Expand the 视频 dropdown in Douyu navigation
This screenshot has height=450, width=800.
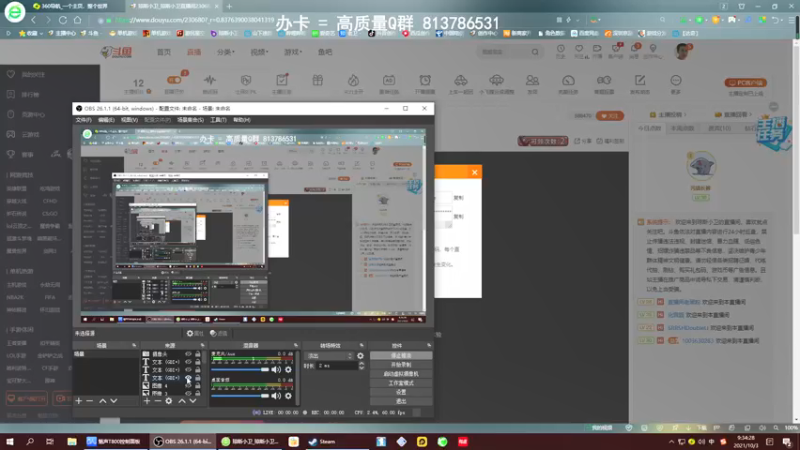point(259,52)
